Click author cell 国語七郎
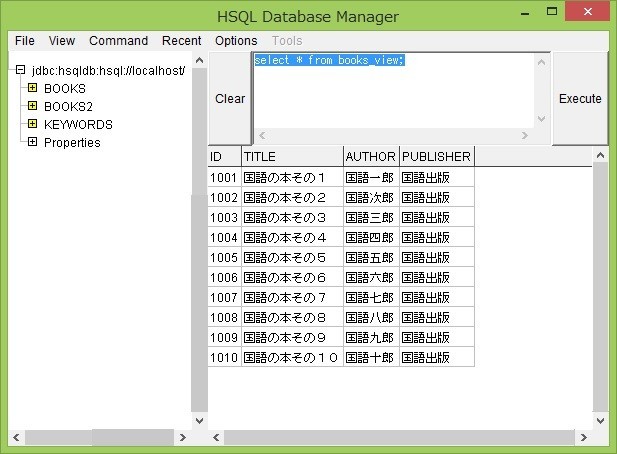This screenshot has width=617, height=454. 371,298
